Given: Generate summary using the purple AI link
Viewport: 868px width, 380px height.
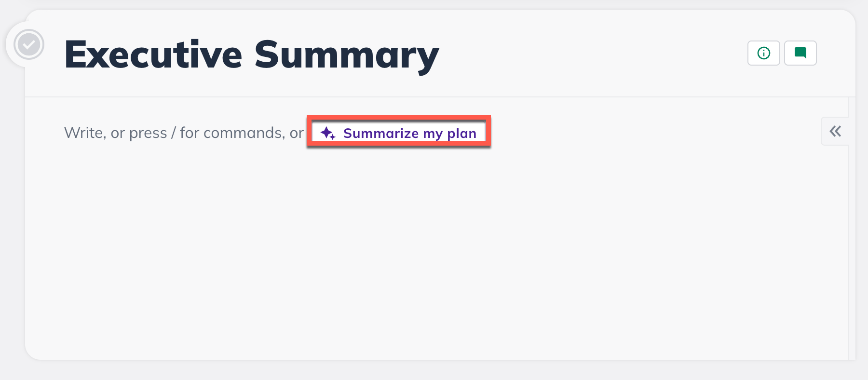Looking at the screenshot, I should pyautogui.click(x=409, y=133).
